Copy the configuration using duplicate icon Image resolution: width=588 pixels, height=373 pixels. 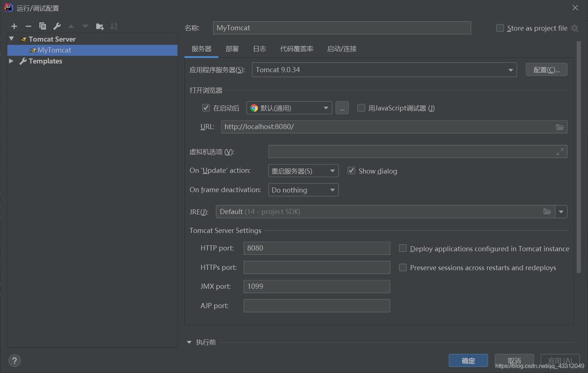pyautogui.click(x=43, y=26)
